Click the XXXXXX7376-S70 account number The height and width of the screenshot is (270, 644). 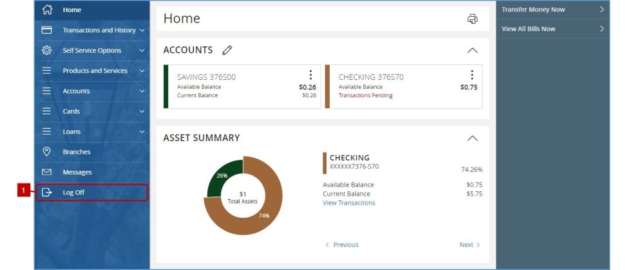pyautogui.click(x=354, y=166)
